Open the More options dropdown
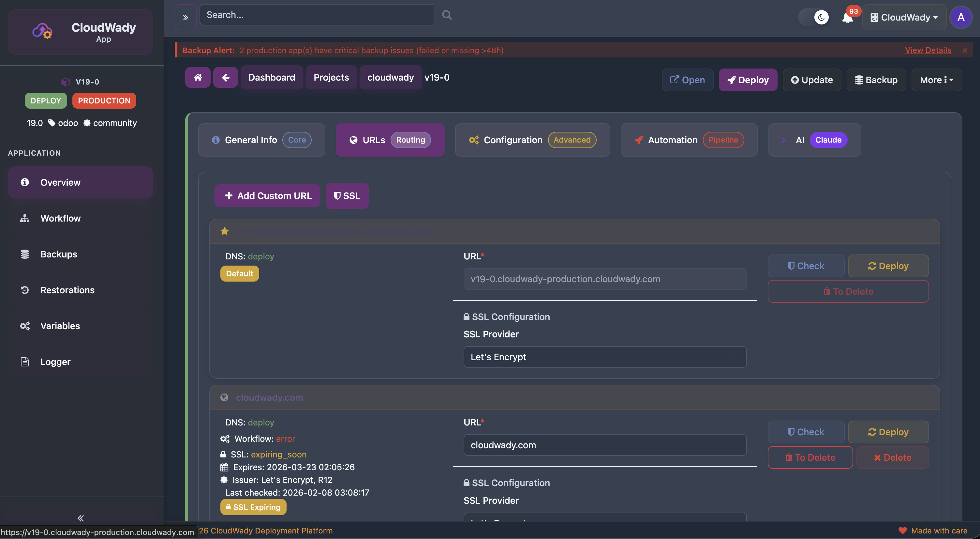Viewport: 980px width, 539px height. [x=936, y=80]
